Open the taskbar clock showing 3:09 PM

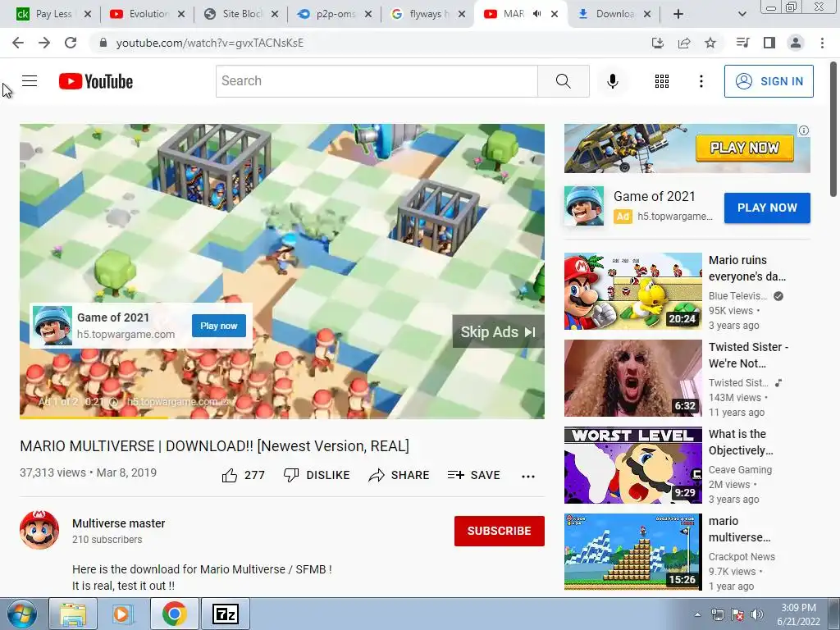[798, 614]
